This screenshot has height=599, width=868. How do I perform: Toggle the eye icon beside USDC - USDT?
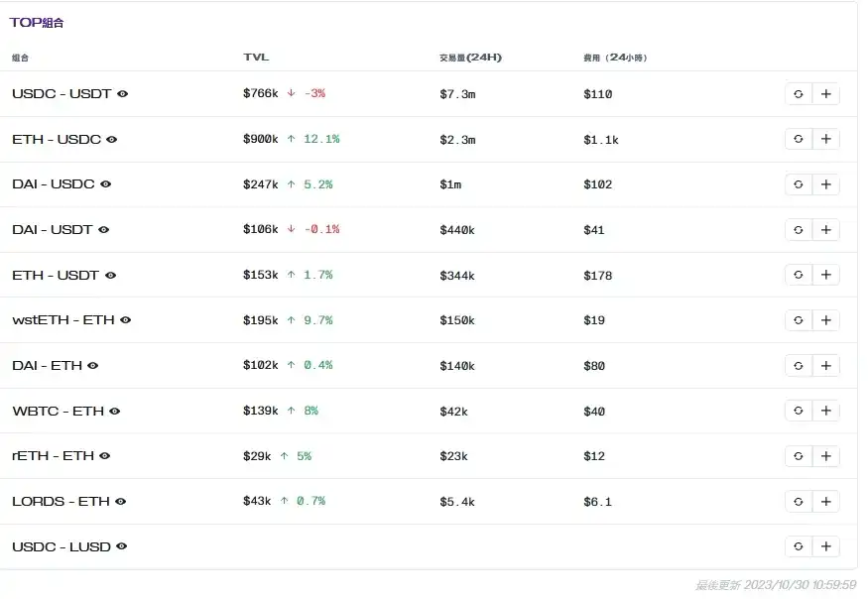[123, 94]
